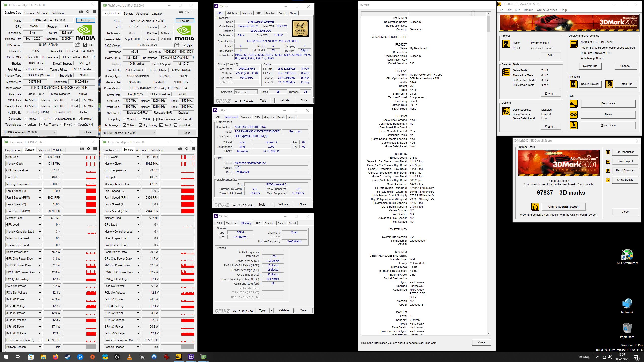
Task: Open Steam from the taskbar
Action: (68, 357)
